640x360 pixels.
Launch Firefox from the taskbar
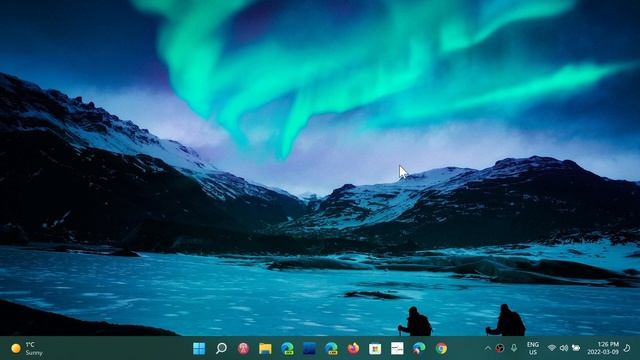(x=353, y=349)
